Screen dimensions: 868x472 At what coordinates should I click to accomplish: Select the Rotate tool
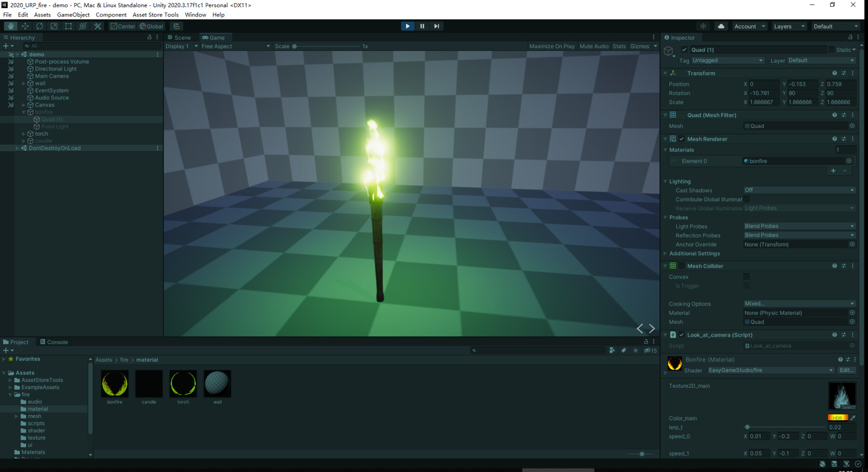point(39,26)
